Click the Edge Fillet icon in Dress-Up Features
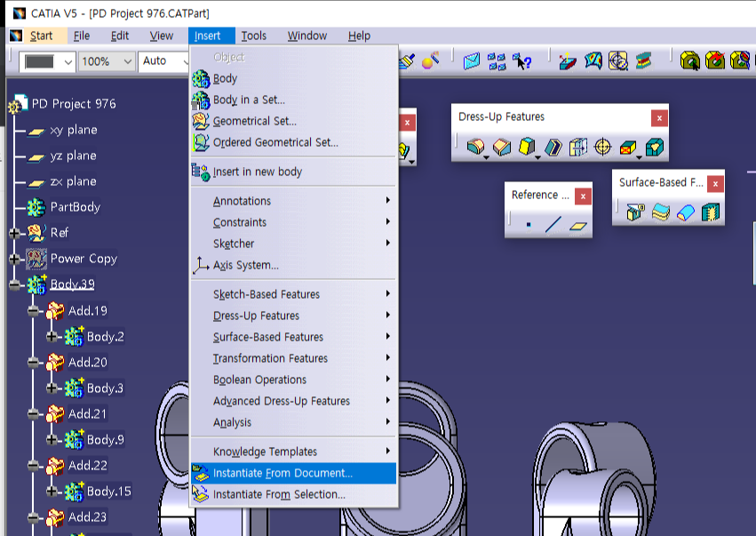756x536 pixels. point(475,147)
